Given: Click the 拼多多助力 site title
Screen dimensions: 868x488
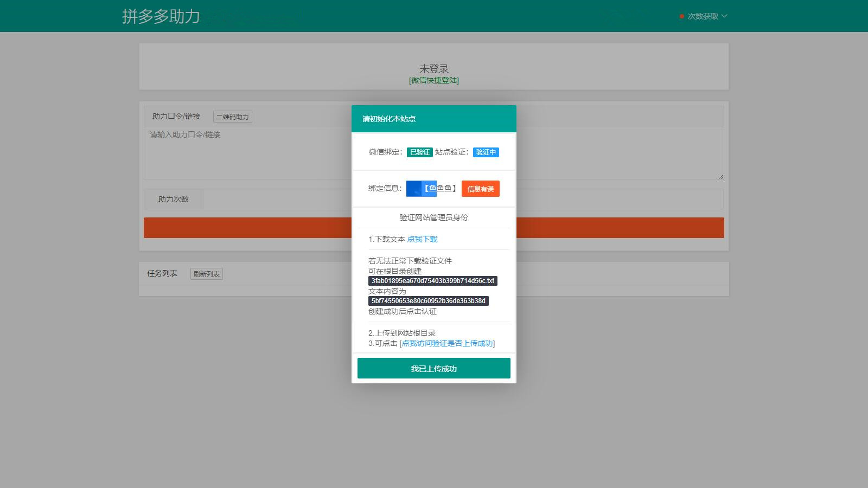Looking at the screenshot, I should pos(161,16).
